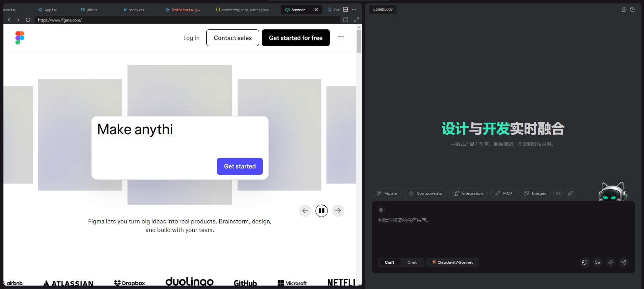Split the editor layout icon
This screenshot has width=644, height=289.
pos(346,10)
